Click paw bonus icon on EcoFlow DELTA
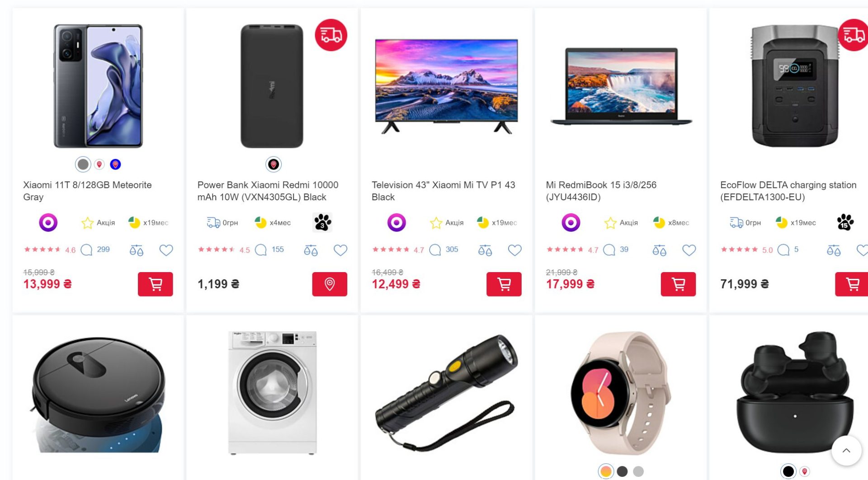Viewport: 868px width, 480px height. (x=844, y=222)
